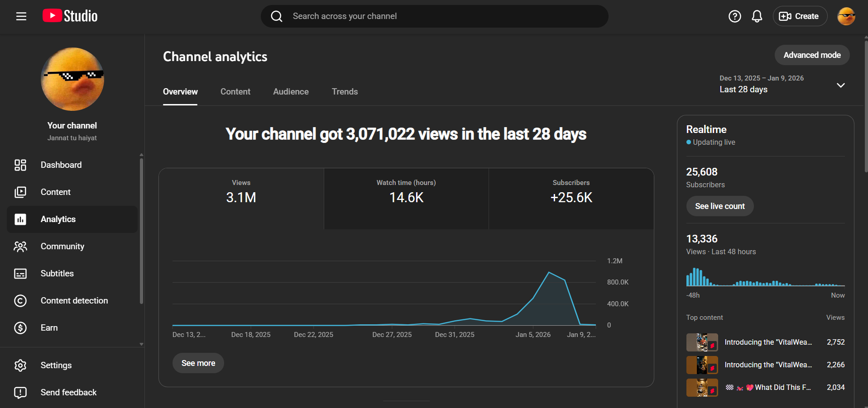The height and width of the screenshot is (408, 868).
Task: Click the Advanced mode button
Action: coord(812,55)
